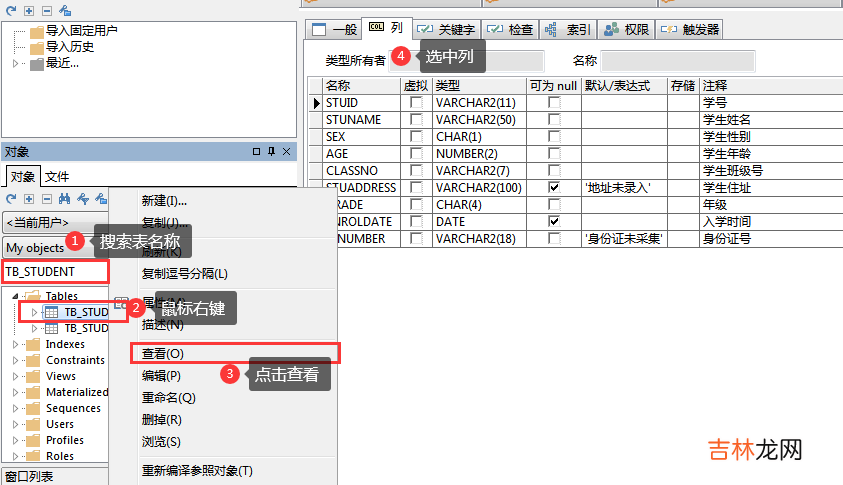Image resolution: width=843 pixels, height=485 pixels.
Task: Open the 索引 tab
Action: (x=568, y=30)
